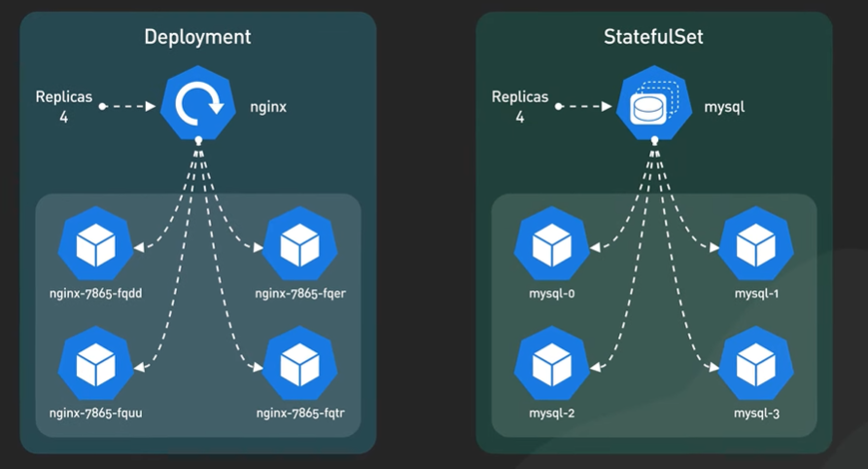Viewport: 868px width, 469px height.
Task: Click the nginx-7865-fqtr pod name
Action: tap(300, 414)
